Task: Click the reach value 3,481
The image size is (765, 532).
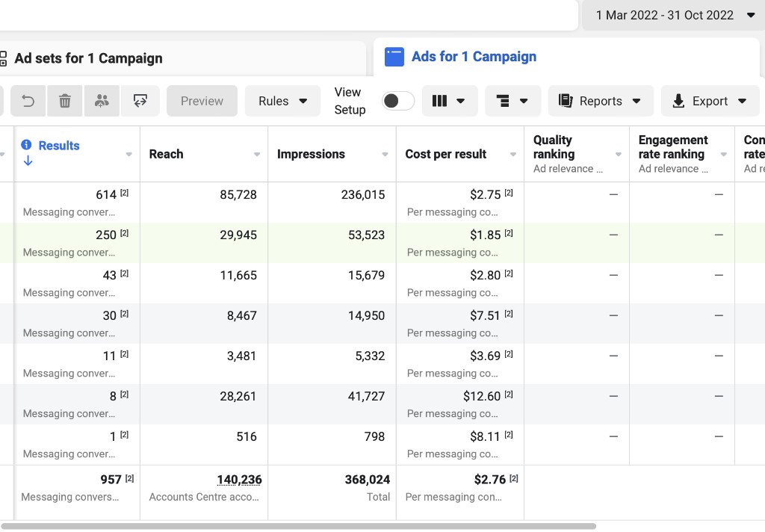Action: click(x=241, y=356)
